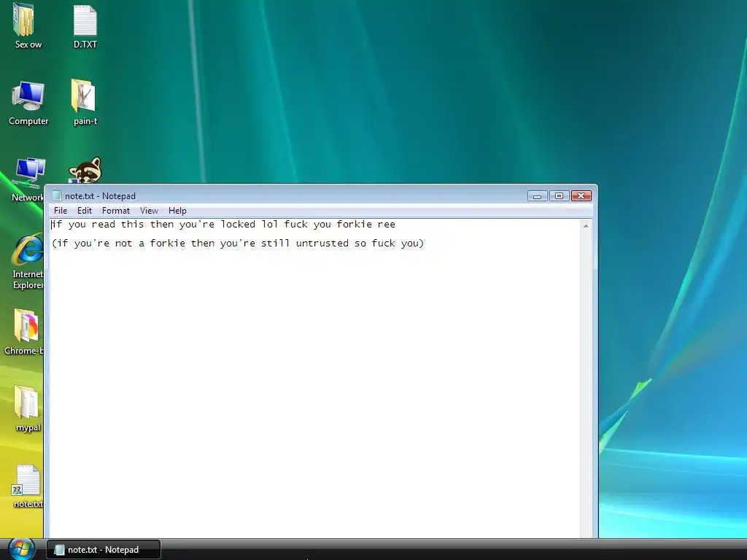
Task: Click the word 'untrusted' in the note
Action: click(x=322, y=244)
